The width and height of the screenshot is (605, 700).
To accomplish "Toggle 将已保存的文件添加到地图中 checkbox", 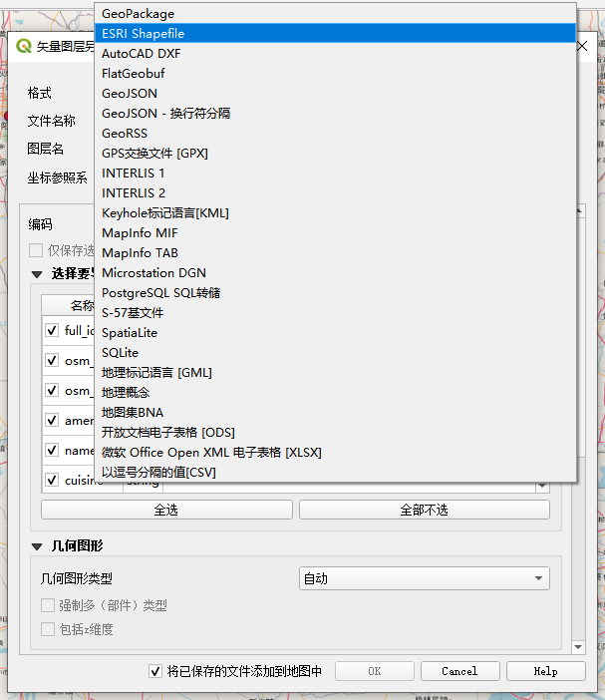I will click(x=155, y=671).
